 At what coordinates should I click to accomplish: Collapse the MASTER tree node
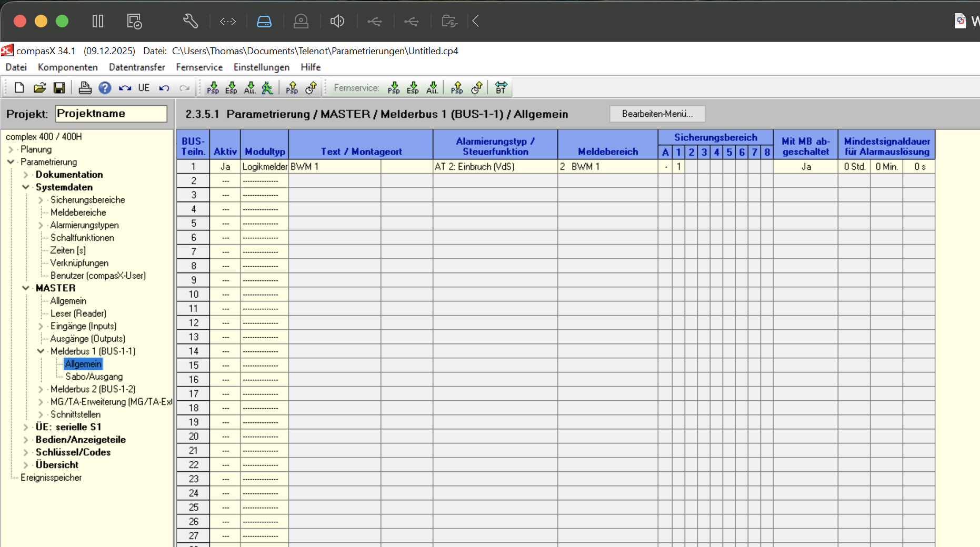tap(26, 288)
